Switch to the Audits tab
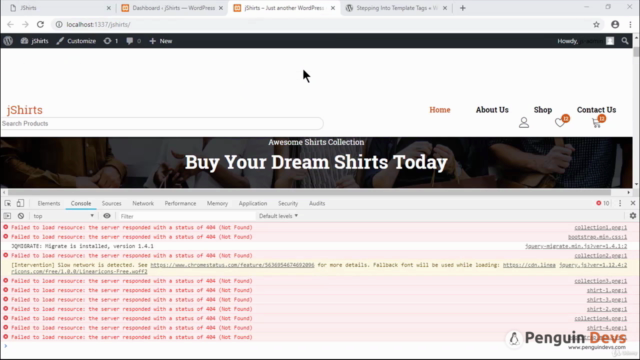This screenshot has height=360, width=640. (x=317, y=203)
